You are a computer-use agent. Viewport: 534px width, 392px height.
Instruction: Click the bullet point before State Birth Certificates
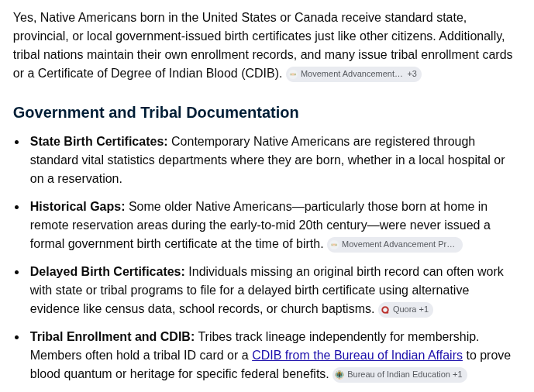click(x=17, y=143)
